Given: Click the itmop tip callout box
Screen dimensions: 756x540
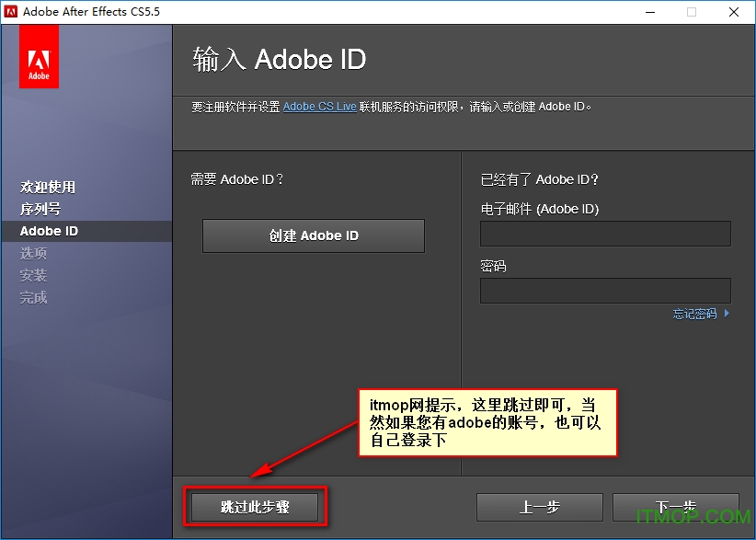Looking at the screenshot, I should coord(488,423).
